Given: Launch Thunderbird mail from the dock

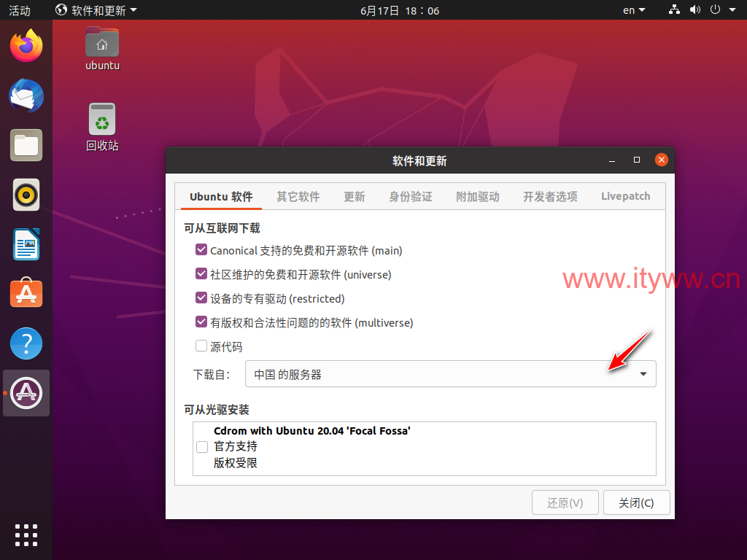Looking at the screenshot, I should (x=26, y=96).
